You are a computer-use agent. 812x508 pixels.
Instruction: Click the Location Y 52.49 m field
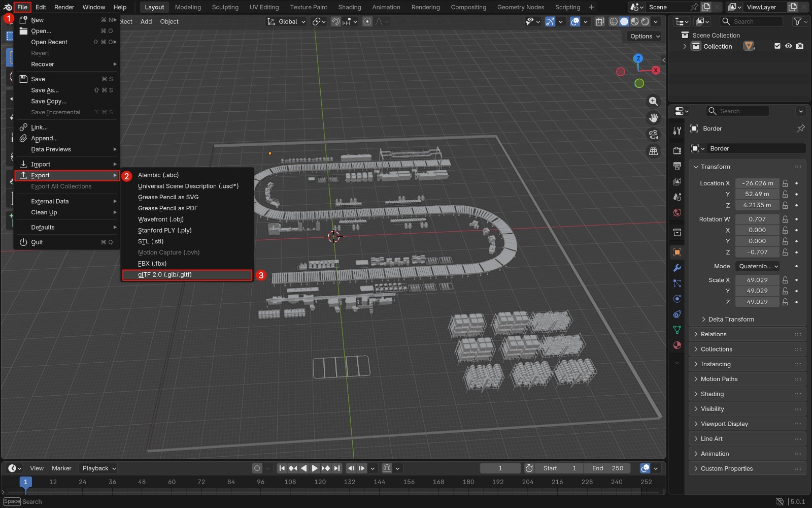(x=757, y=194)
